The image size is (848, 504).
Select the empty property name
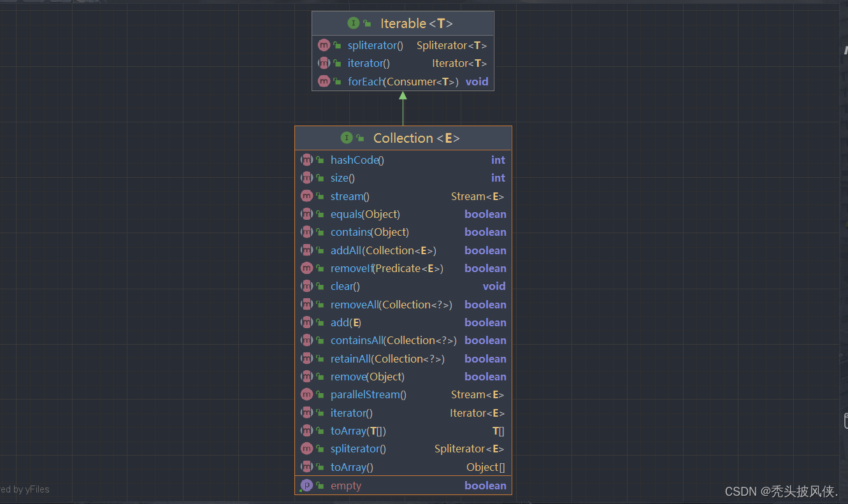point(346,486)
